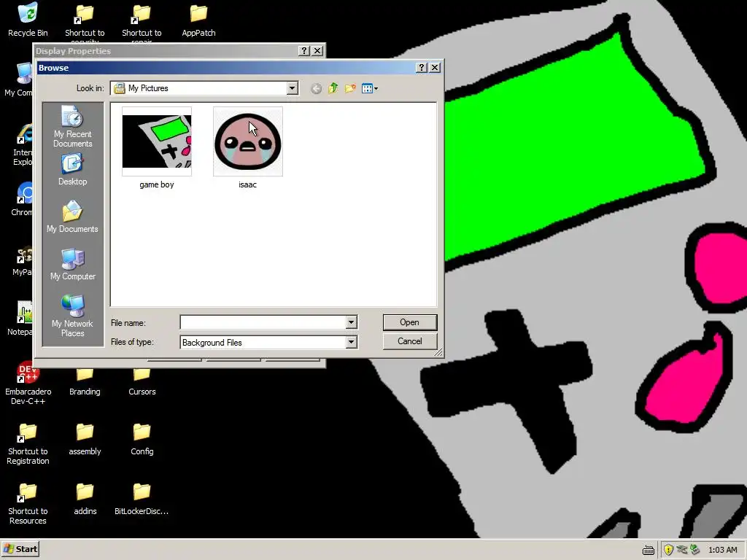Open the Recycle Bin desktop icon
The width and height of the screenshot is (747, 560).
[28, 20]
